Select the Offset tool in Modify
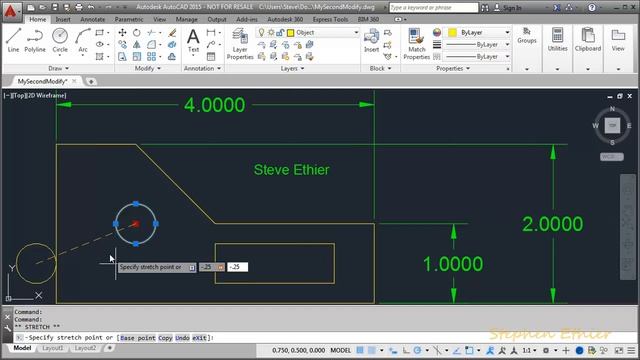This screenshot has height=360, width=640. click(172, 56)
